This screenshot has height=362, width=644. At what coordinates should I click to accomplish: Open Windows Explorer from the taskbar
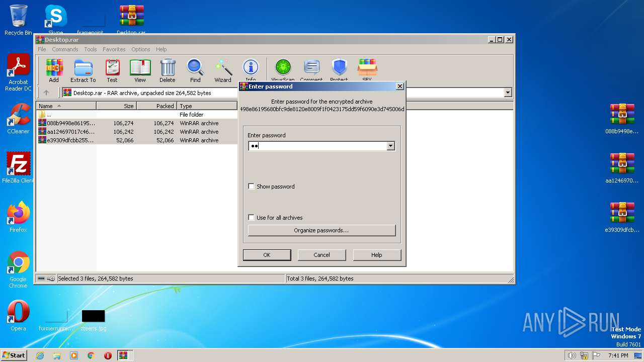(x=57, y=355)
